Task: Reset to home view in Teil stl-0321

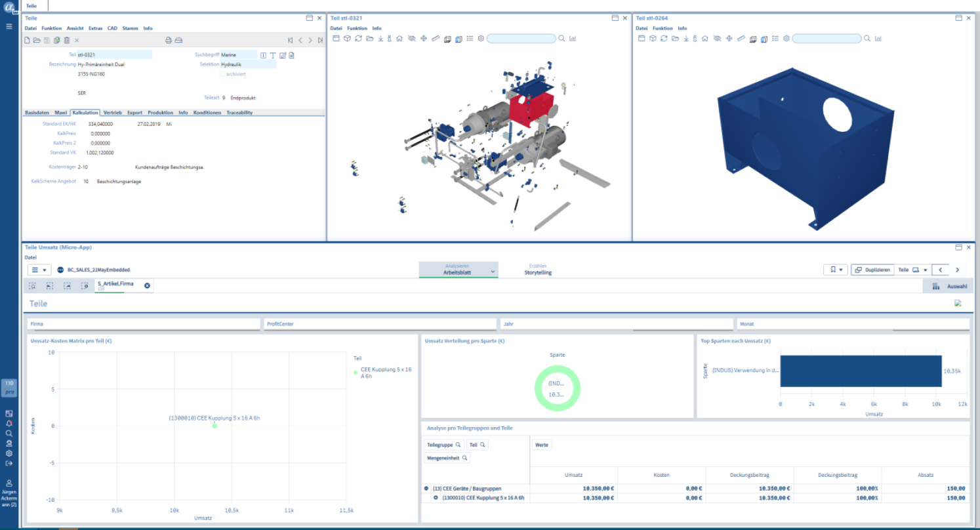Action: [x=399, y=39]
